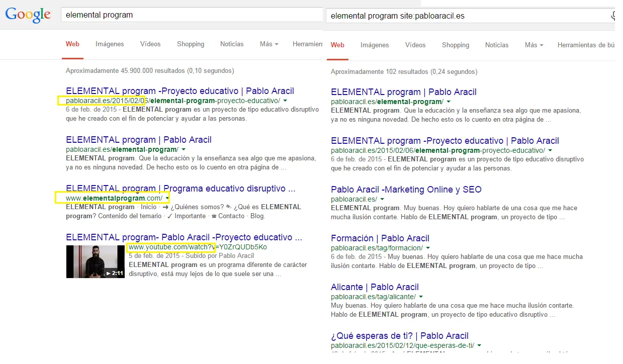Select the Web tab in left results

pyautogui.click(x=72, y=44)
